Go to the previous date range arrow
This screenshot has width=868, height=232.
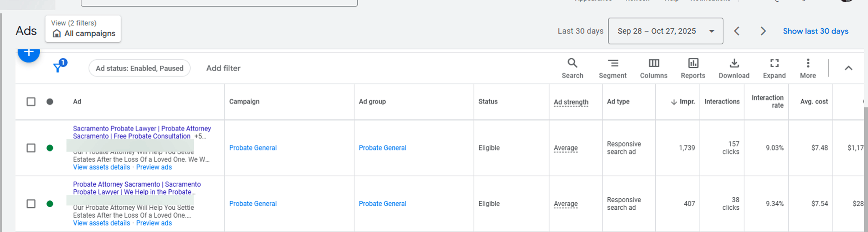click(x=737, y=31)
